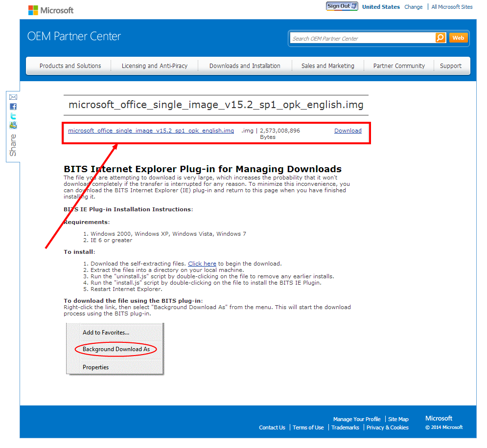Focus the Search OEM Partner Center field

pyautogui.click(x=363, y=38)
